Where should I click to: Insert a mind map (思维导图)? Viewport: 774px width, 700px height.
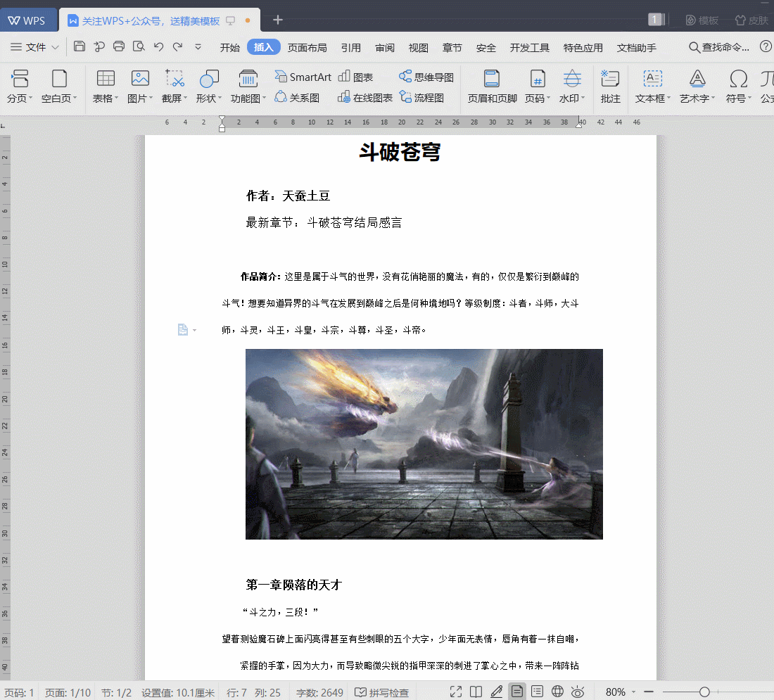(426, 77)
